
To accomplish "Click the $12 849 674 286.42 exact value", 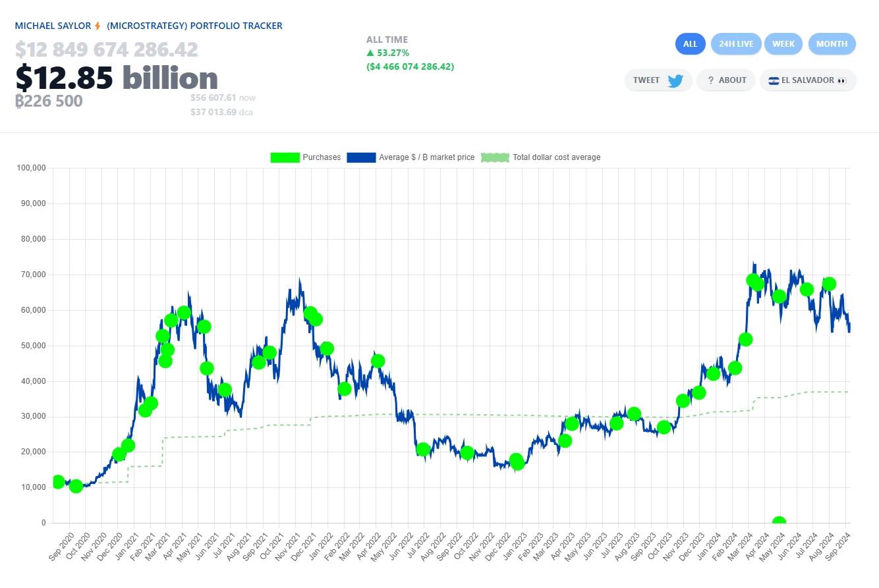I will (x=106, y=49).
